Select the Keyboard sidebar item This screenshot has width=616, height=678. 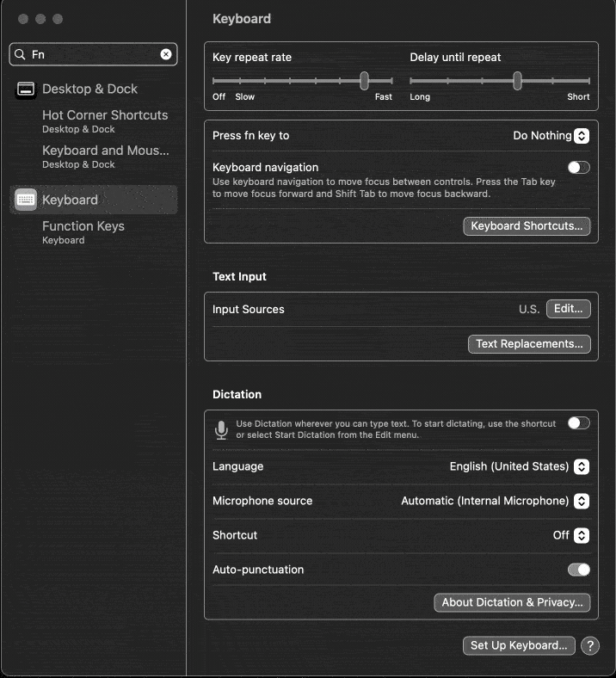(93, 200)
